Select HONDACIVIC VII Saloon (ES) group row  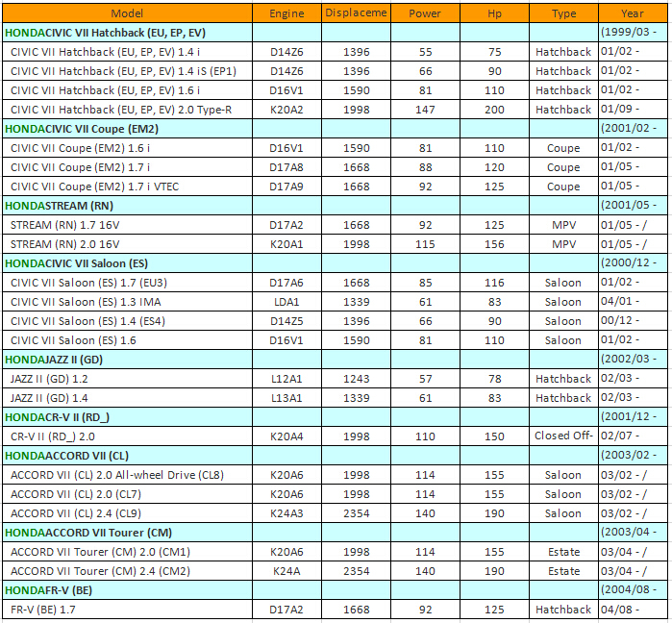click(x=335, y=263)
